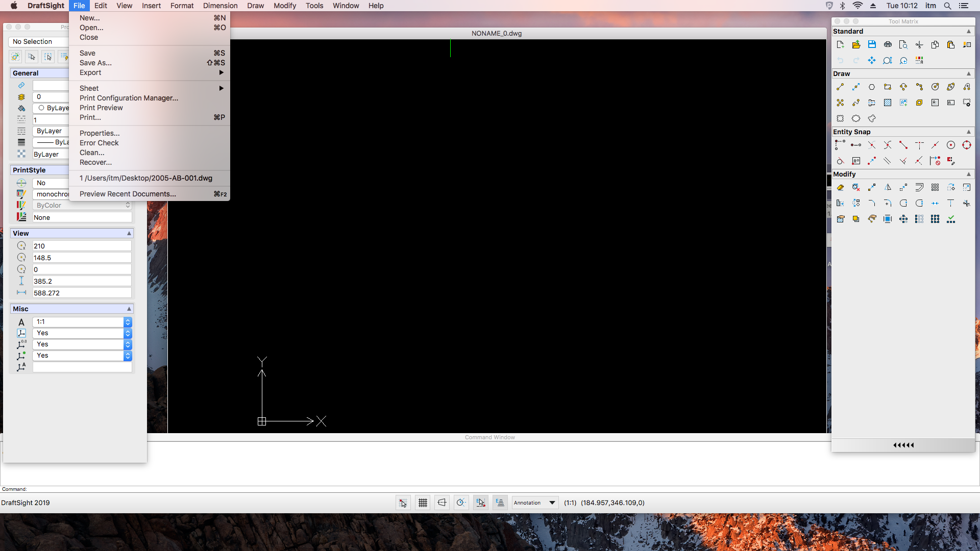Open the 1:1 annotation scale dropdown in Misc

point(82,322)
